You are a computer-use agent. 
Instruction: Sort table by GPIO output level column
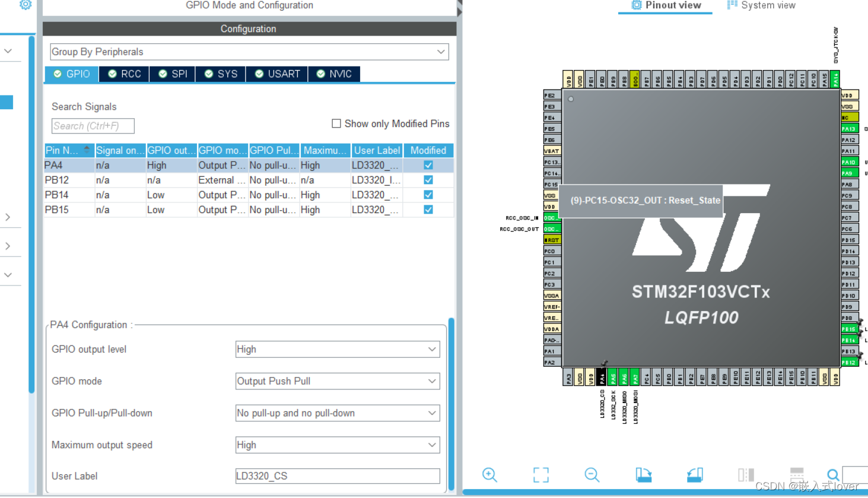click(171, 150)
